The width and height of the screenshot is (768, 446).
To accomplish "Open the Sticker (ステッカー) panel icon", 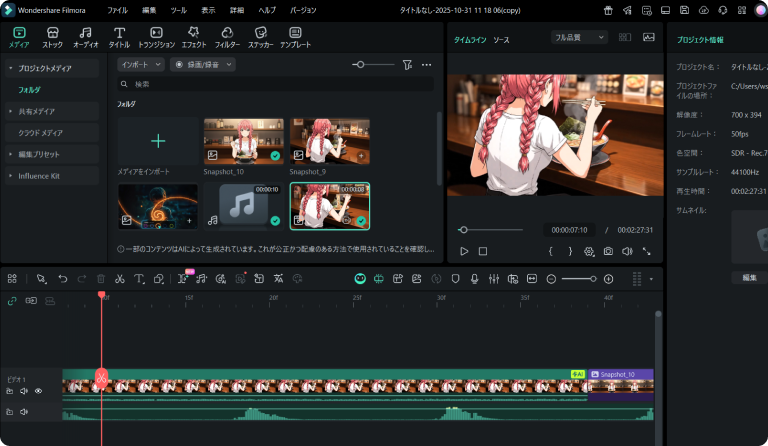I will coord(260,32).
